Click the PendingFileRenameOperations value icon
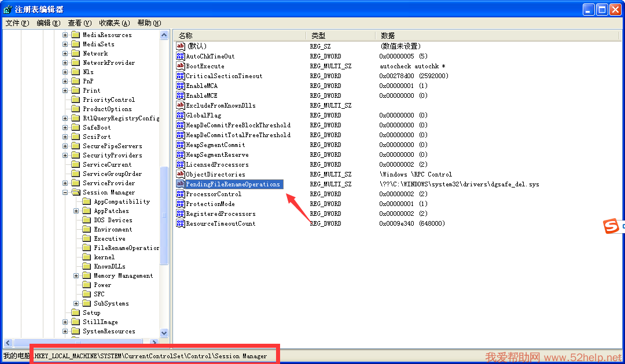Screen dimensions: 625x364 181,184
